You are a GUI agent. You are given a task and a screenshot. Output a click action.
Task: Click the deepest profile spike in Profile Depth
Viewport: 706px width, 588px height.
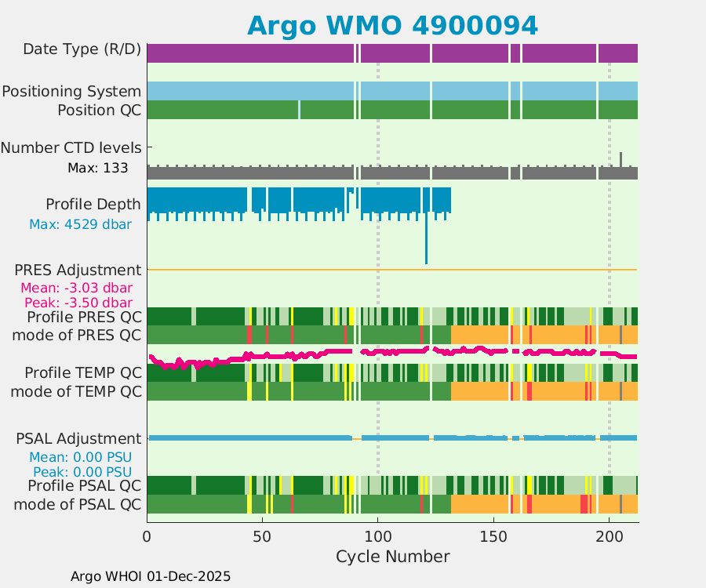(426, 251)
